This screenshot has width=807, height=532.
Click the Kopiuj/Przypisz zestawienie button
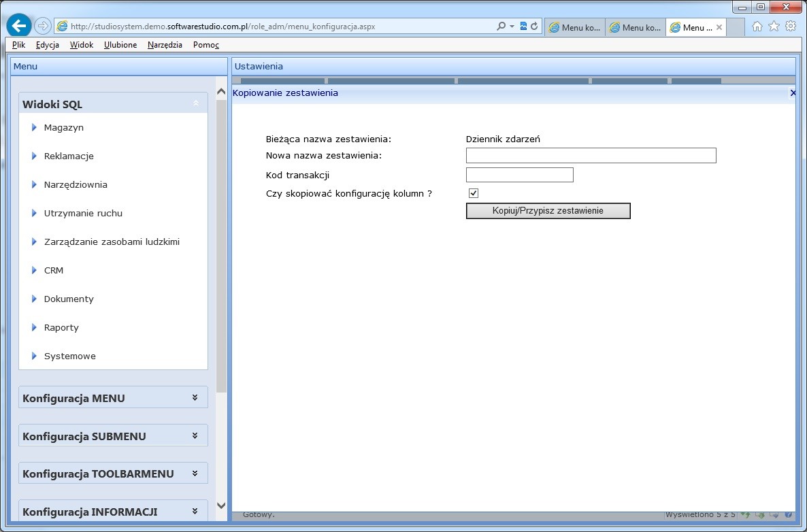click(548, 211)
